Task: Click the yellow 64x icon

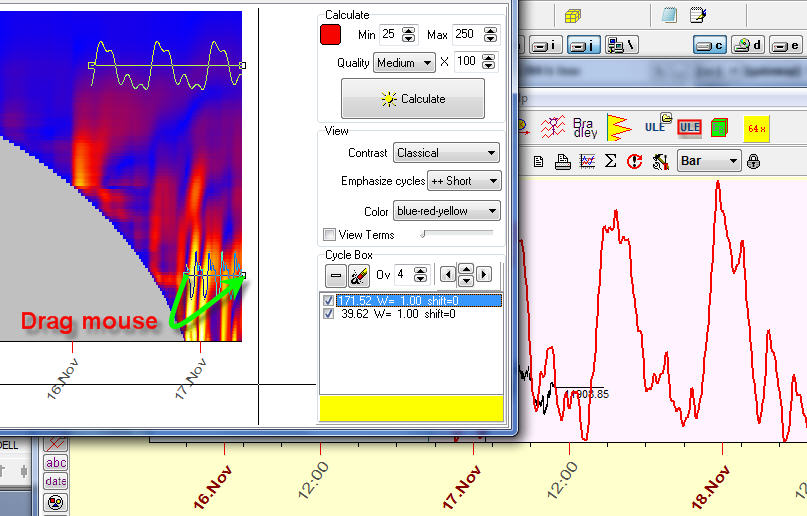Action: point(756,128)
